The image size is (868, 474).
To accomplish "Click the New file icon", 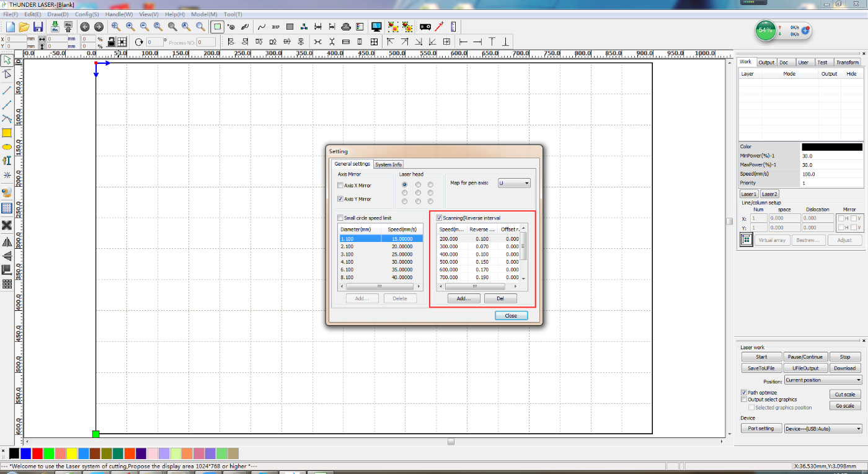I will (x=11, y=27).
